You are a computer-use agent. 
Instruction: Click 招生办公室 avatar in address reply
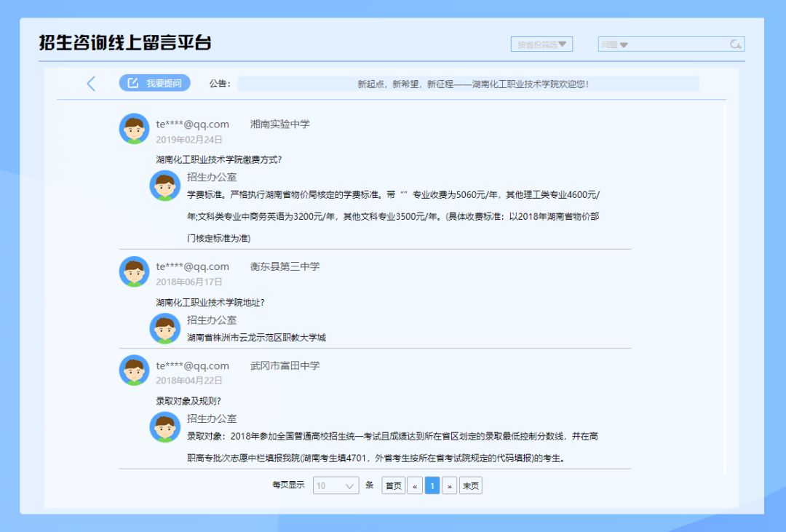(164, 328)
